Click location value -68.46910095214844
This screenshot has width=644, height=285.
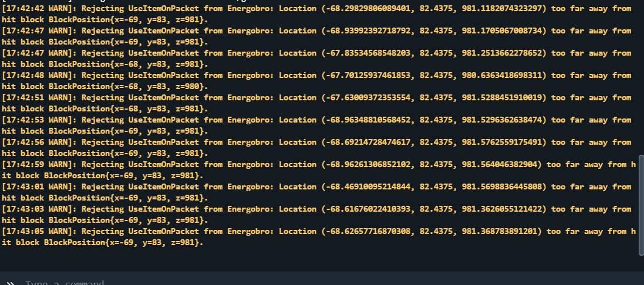click(368, 186)
